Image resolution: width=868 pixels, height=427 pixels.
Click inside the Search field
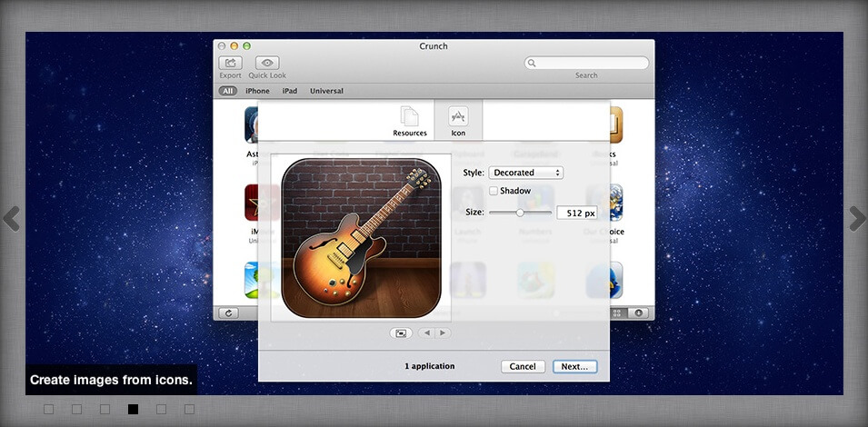[x=586, y=63]
